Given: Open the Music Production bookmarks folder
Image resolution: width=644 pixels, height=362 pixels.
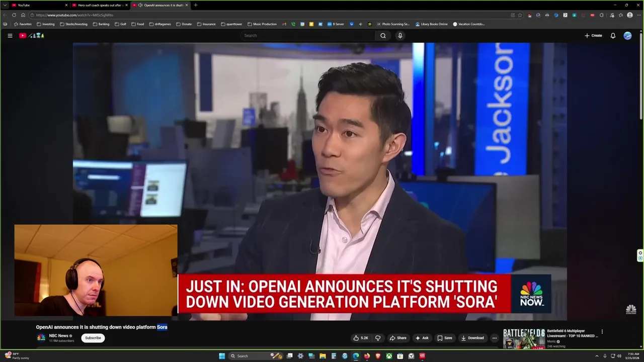Looking at the screenshot, I should pos(262,24).
